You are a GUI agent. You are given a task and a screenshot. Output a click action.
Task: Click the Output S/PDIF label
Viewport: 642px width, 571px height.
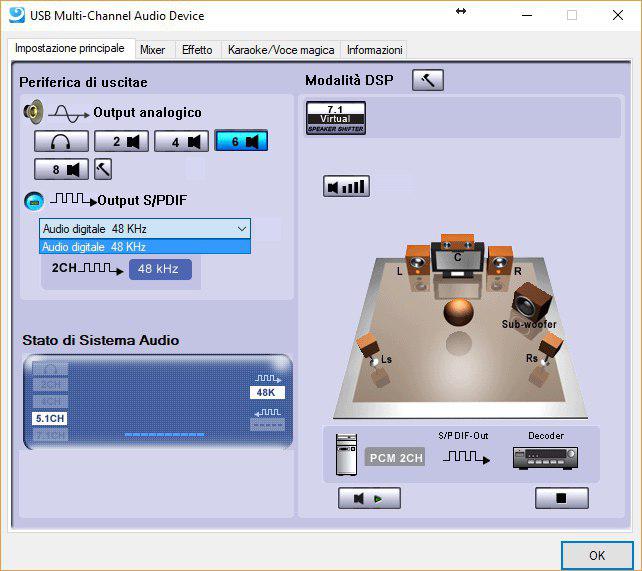[142, 201]
